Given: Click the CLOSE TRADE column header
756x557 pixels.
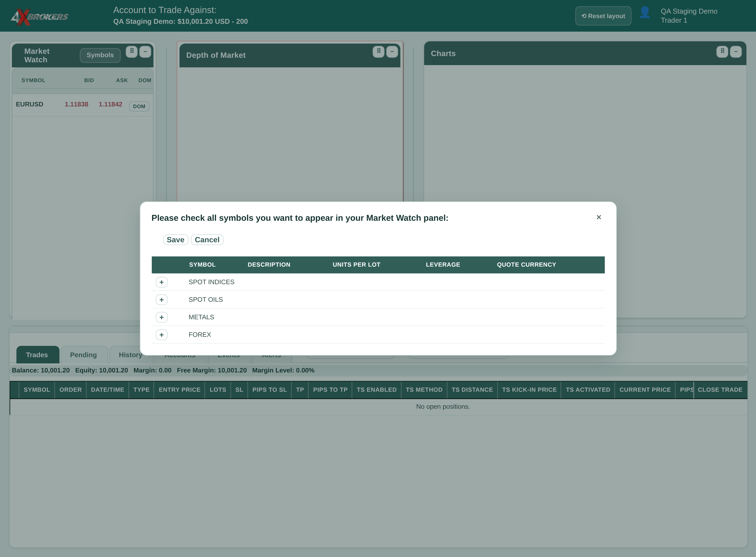Looking at the screenshot, I should click(x=720, y=390).
